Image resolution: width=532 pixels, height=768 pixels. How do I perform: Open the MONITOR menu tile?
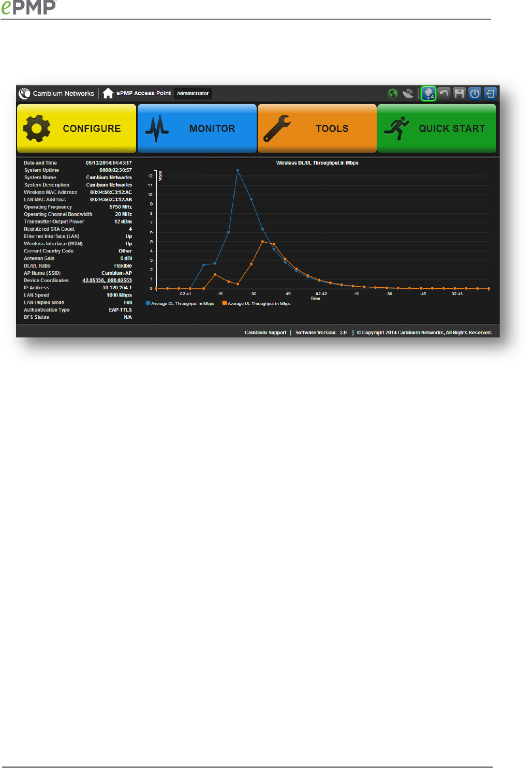click(197, 129)
